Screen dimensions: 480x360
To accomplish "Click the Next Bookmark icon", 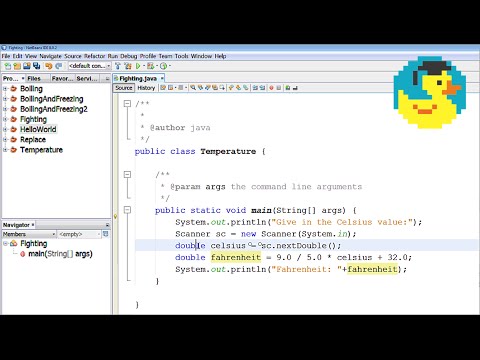I will pyautogui.click(x=238, y=88).
